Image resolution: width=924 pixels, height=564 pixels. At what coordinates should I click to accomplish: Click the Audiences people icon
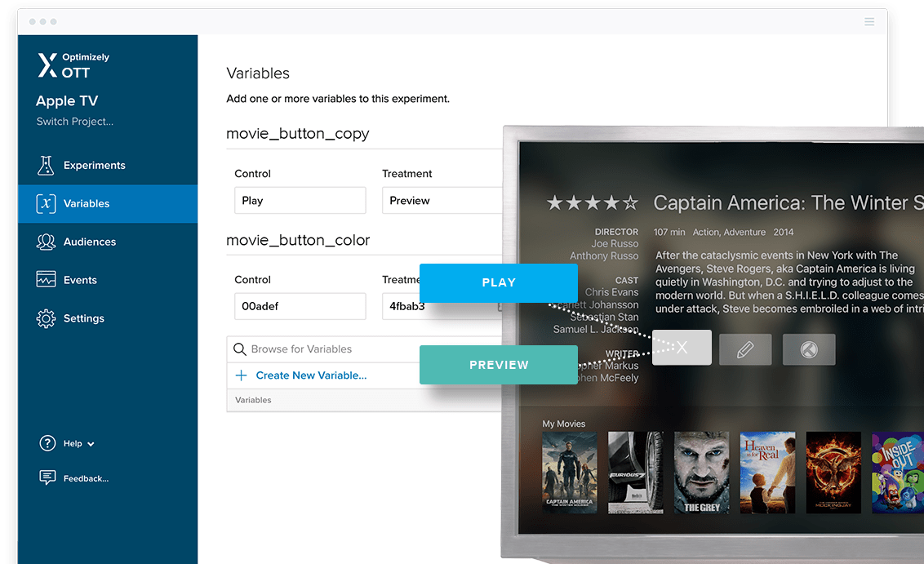[46, 242]
